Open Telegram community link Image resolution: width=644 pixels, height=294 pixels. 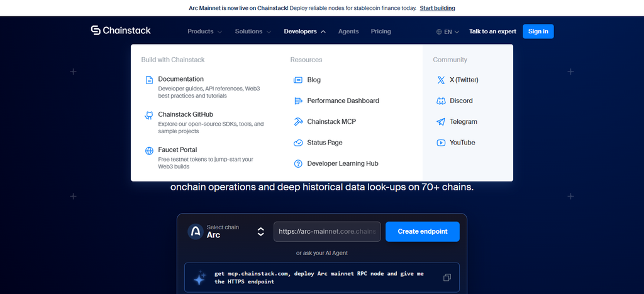(464, 121)
